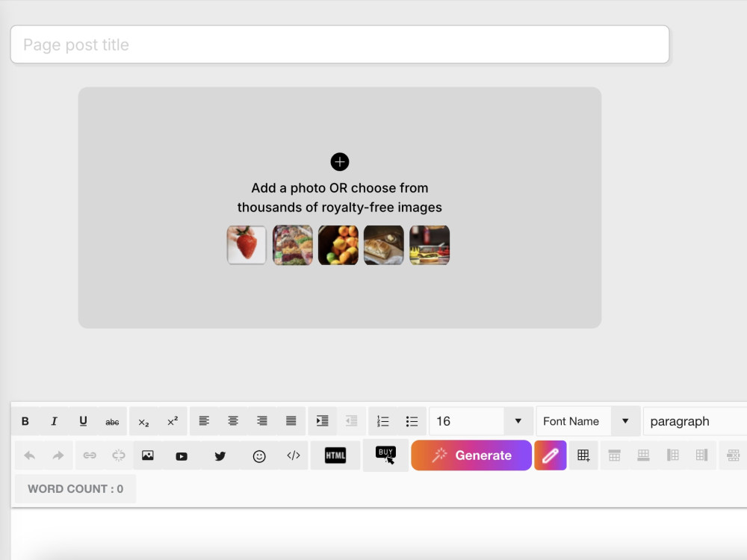Click the undo arrow

pyautogui.click(x=30, y=455)
